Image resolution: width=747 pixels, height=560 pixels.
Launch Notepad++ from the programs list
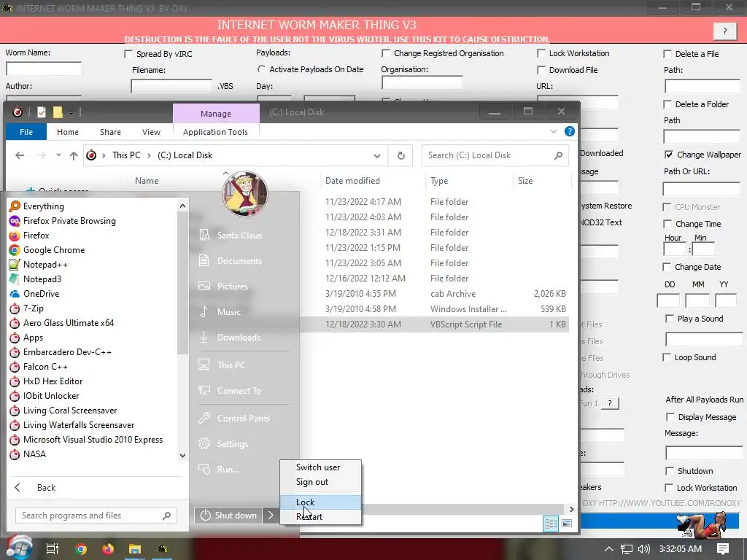coord(39,265)
